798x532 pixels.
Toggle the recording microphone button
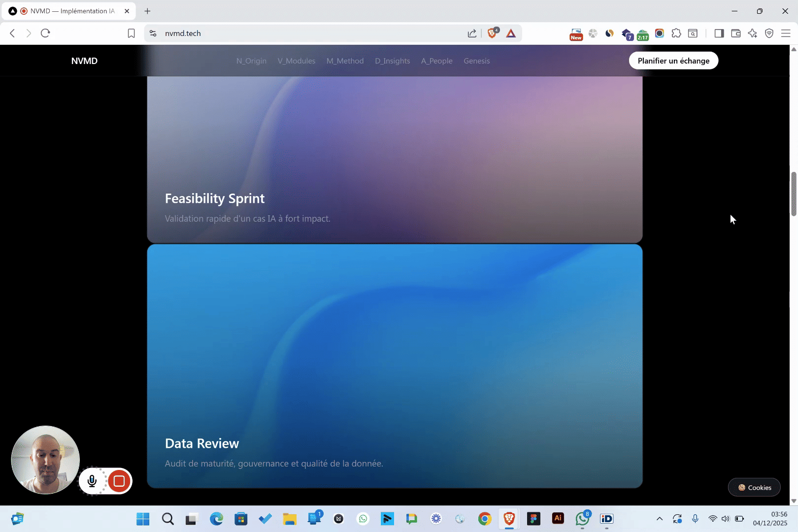click(x=92, y=481)
